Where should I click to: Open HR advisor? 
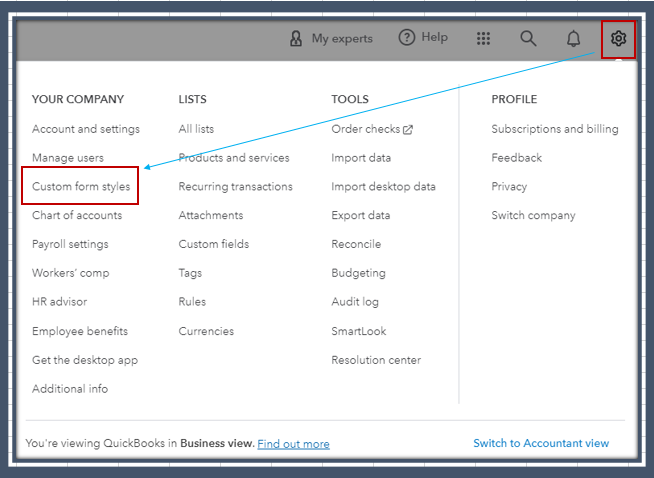pos(60,302)
